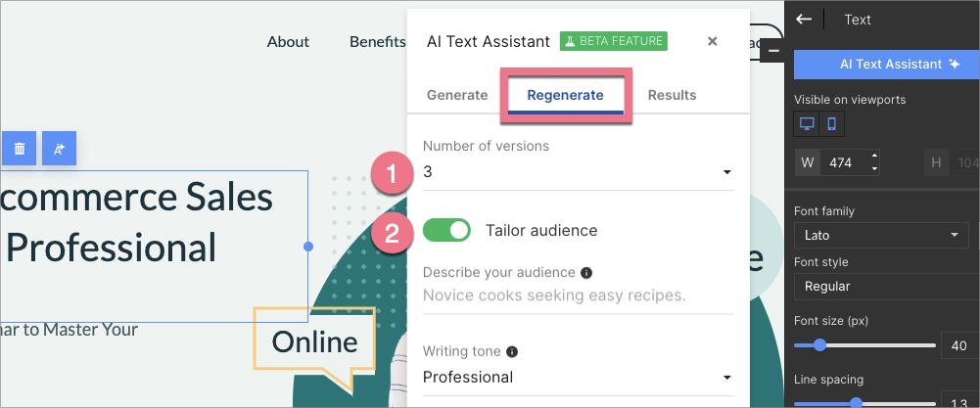Select the mobile viewport visibility icon

832,123
